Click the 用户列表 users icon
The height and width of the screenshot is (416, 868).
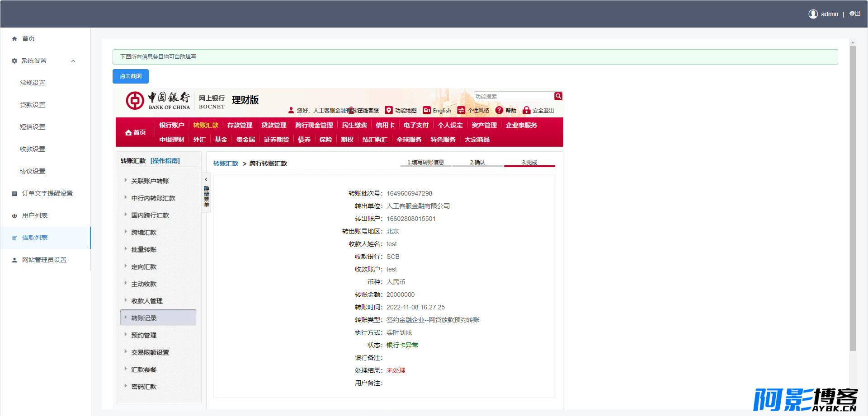tap(14, 216)
